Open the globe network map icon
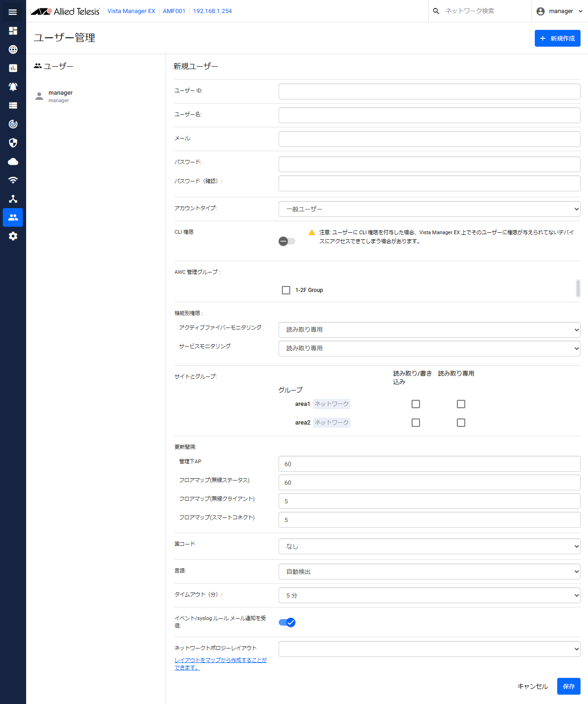Screen dimensions: 588x704 pyautogui.click(x=13, y=49)
